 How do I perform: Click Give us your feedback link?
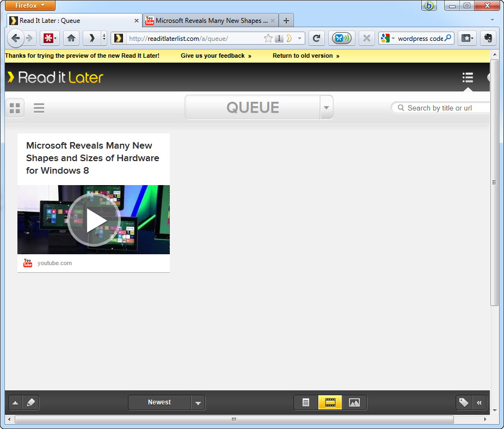216,56
